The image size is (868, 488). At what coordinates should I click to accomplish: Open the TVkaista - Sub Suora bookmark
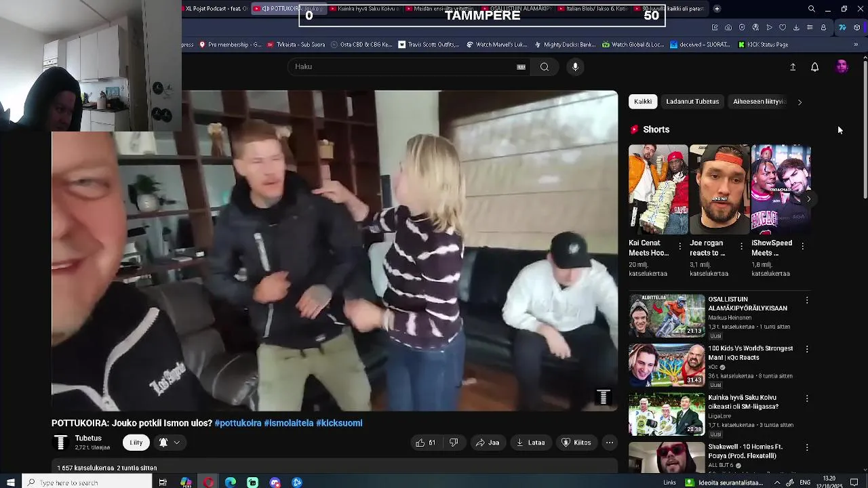click(x=296, y=45)
